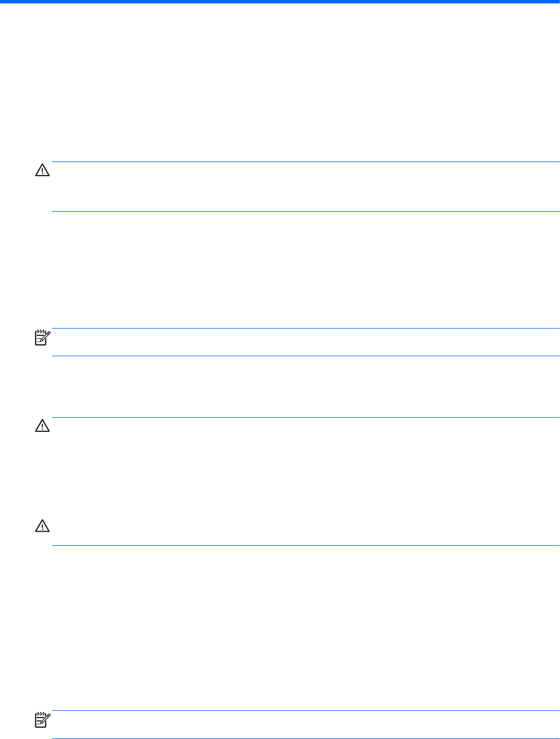This screenshot has height=739, width=560.
Task: Click the upper notepad note icon
Action: (x=43, y=337)
